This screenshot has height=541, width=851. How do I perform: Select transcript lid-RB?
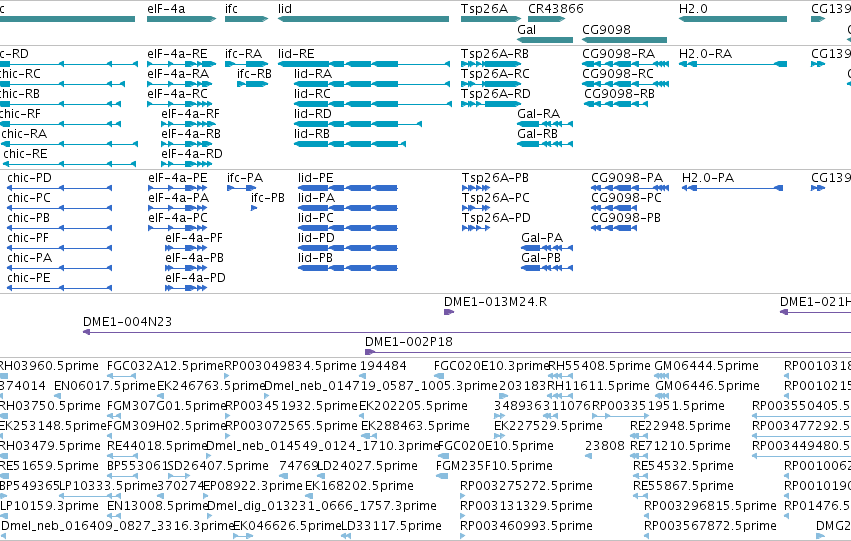[350, 144]
